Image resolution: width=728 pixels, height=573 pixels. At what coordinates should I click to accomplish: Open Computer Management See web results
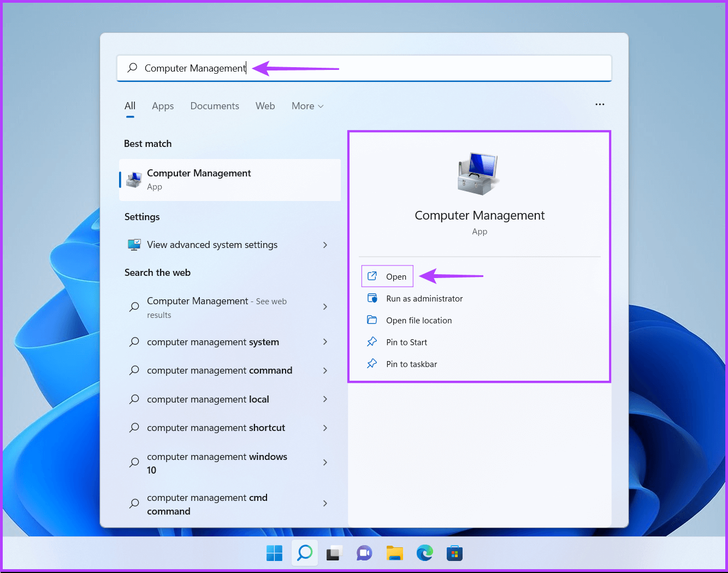click(230, 307)
